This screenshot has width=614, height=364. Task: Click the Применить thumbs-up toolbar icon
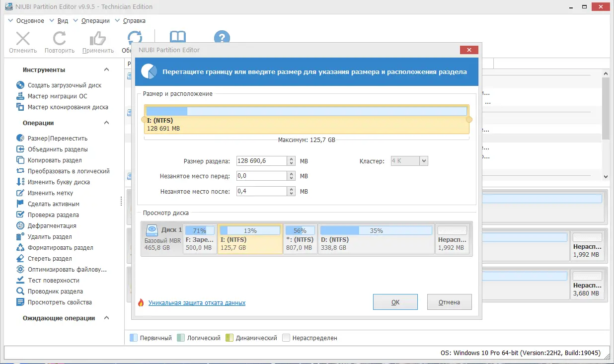click(x=98, y=38)
